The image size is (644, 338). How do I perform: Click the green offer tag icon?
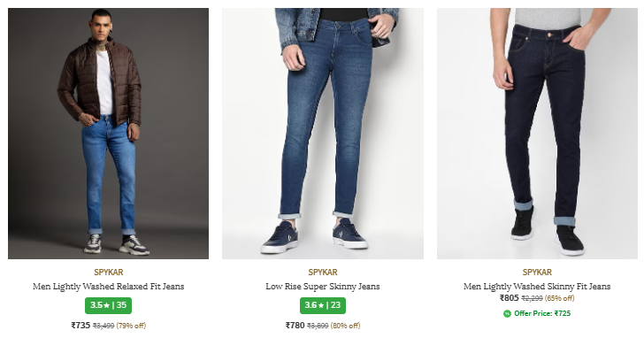pyautogui.click(x=507, y=313)
